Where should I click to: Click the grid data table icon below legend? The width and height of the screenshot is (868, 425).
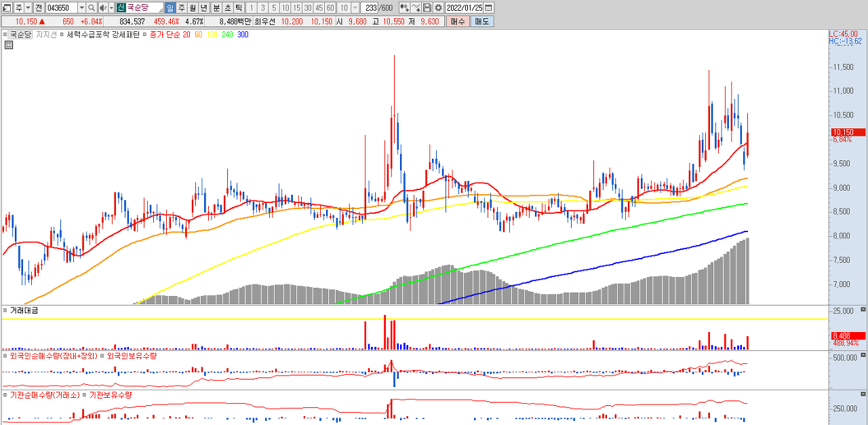(x=9, y=45)
